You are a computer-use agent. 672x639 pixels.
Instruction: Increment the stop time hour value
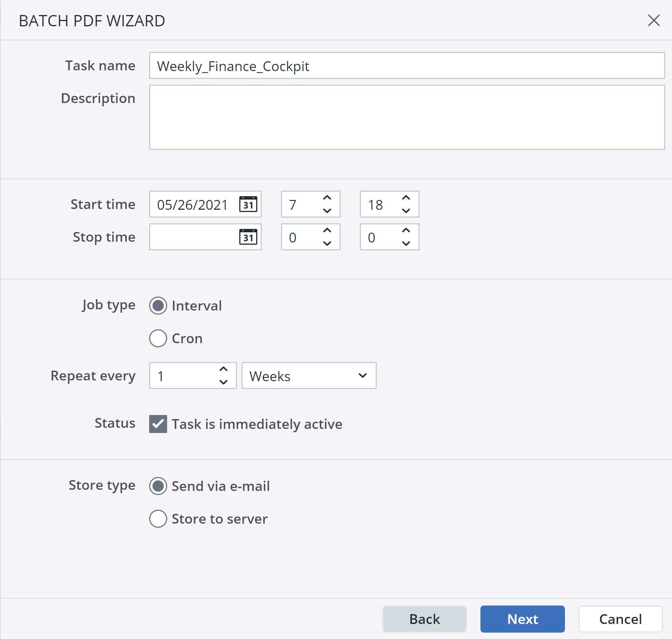click(327, 230)
